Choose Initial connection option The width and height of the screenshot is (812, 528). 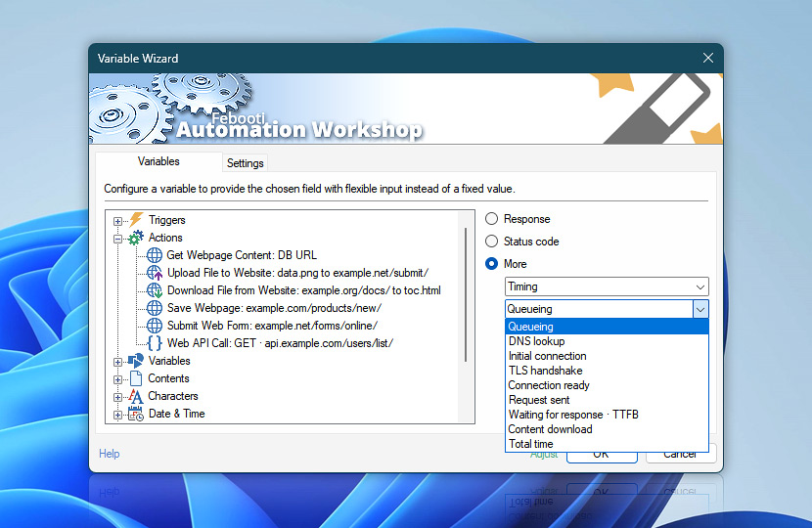click(607, 356)
